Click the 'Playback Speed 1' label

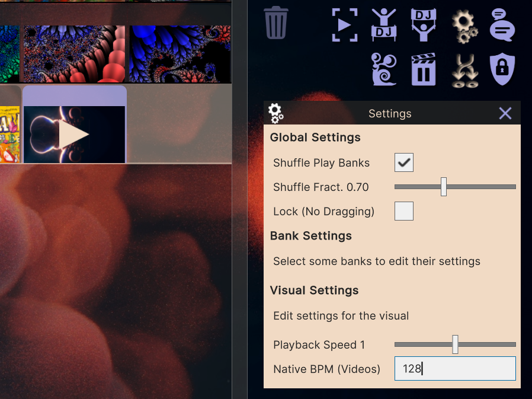click(x=319, y=345)
